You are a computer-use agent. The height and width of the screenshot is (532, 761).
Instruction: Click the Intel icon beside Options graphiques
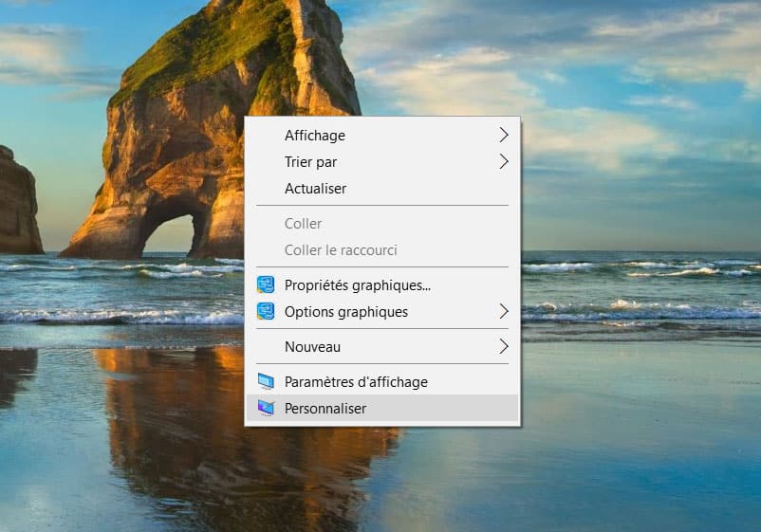(x=266, y=311)
